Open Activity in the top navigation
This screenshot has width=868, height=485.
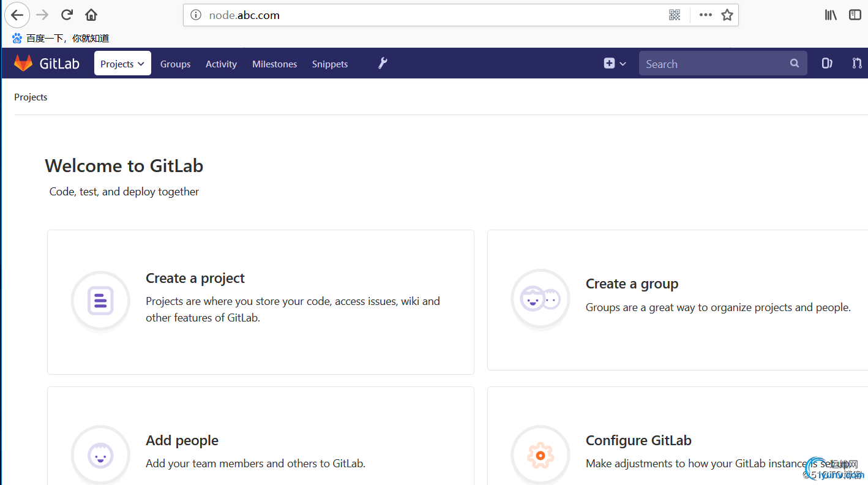click(221, 64)
